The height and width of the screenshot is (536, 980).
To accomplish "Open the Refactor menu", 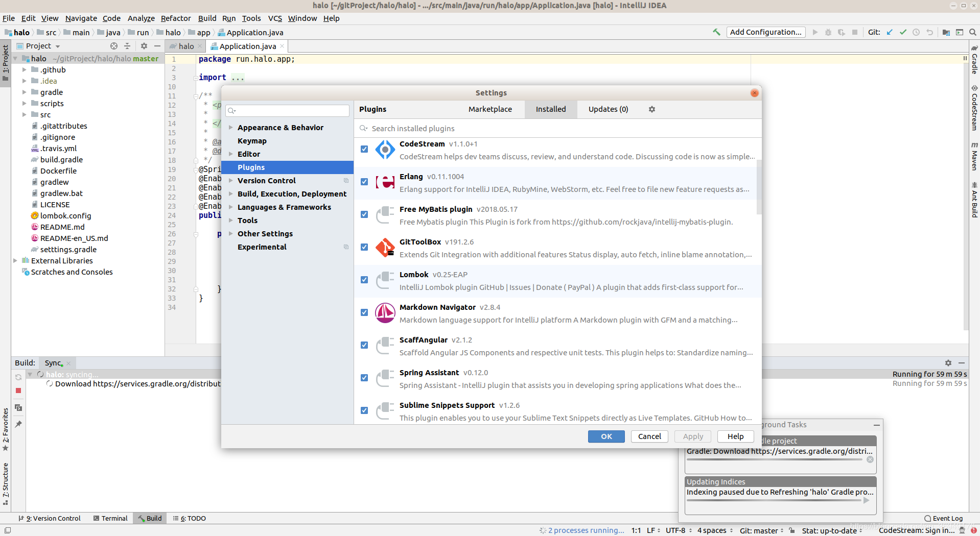I will pos(176,18).
